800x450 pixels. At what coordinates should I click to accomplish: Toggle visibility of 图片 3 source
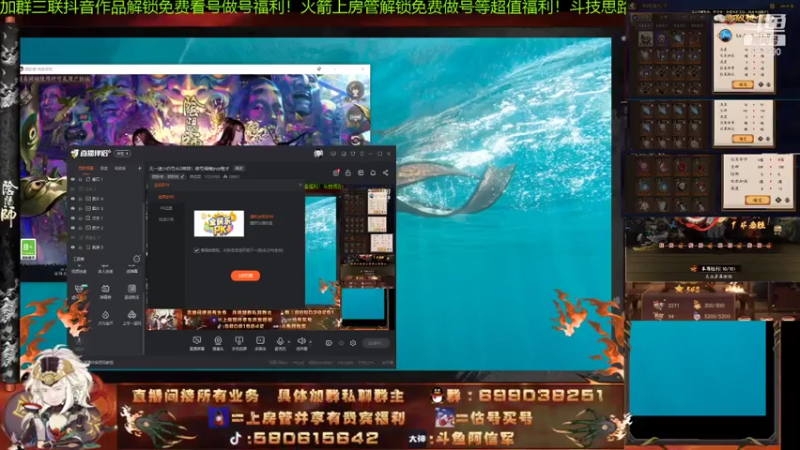point(73,208)
